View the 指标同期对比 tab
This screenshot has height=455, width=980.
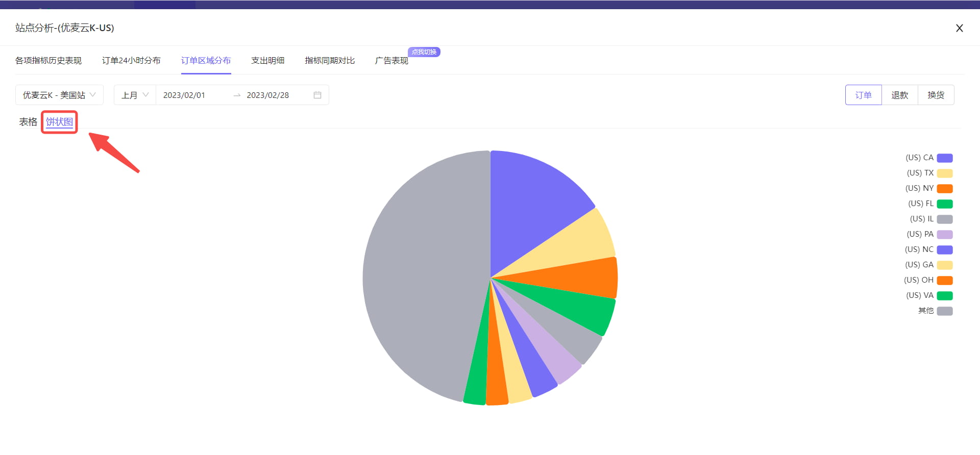click(330, 61)
